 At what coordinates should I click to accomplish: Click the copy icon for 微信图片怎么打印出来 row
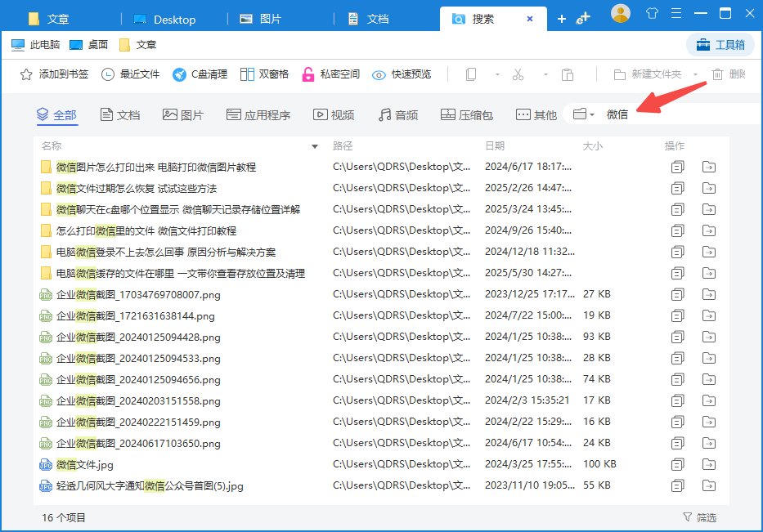pyautogui.click(x=677, y=168)
